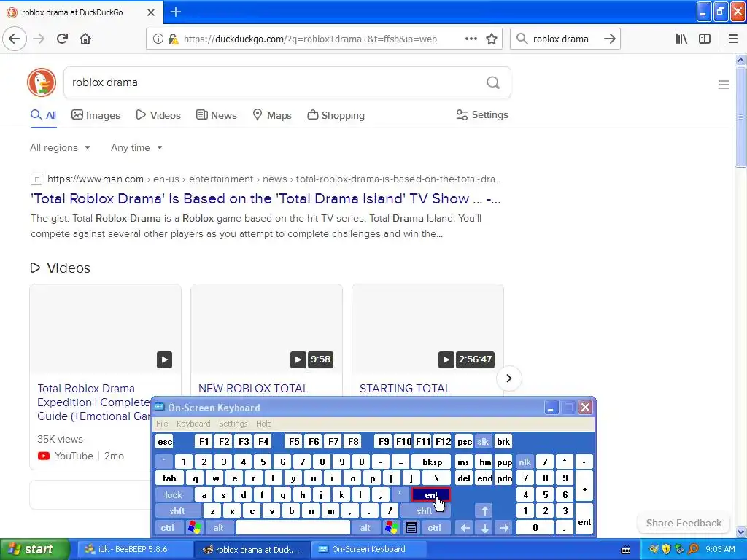The width and height of the screenshot is (747, 560).
Task: Reload the page with the refresh icon
Action: tap(62, 39)
